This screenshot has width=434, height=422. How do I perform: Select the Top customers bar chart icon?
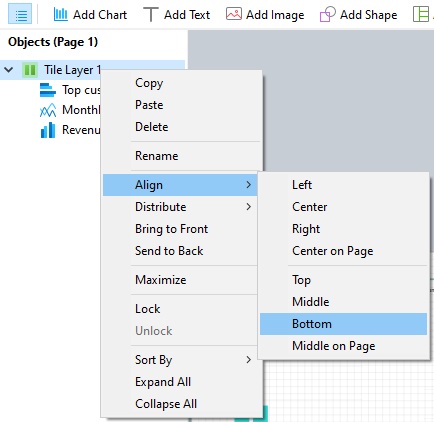coord(48,90)
